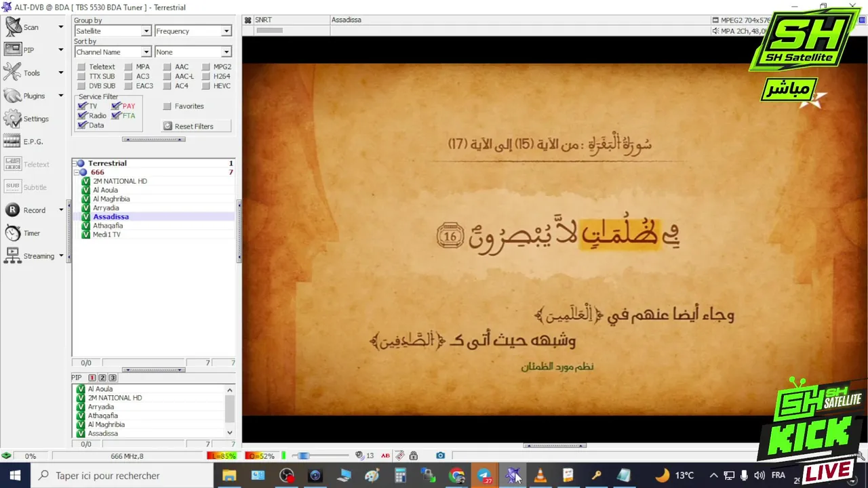
Task: Open the Scan satellite dish icon
Action: [x=13, y=27]
